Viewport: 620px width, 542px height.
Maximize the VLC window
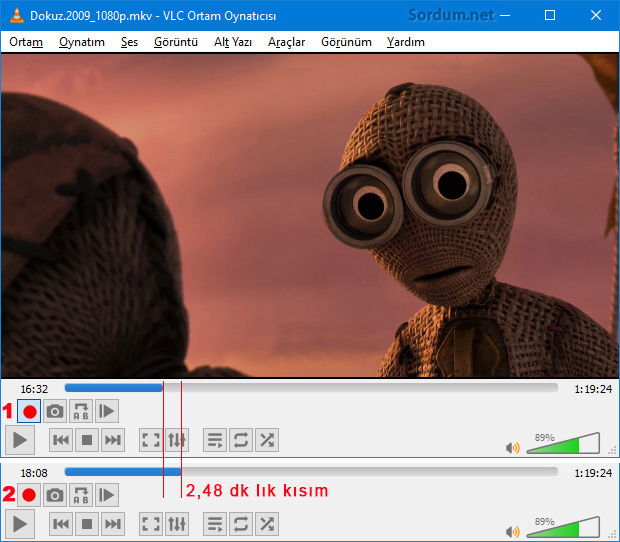550,15
